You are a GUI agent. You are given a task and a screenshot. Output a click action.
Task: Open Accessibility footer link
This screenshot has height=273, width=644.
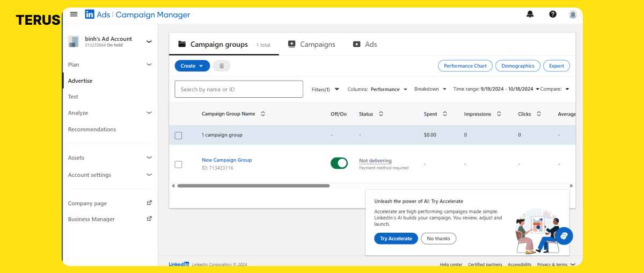click(519, 264)
